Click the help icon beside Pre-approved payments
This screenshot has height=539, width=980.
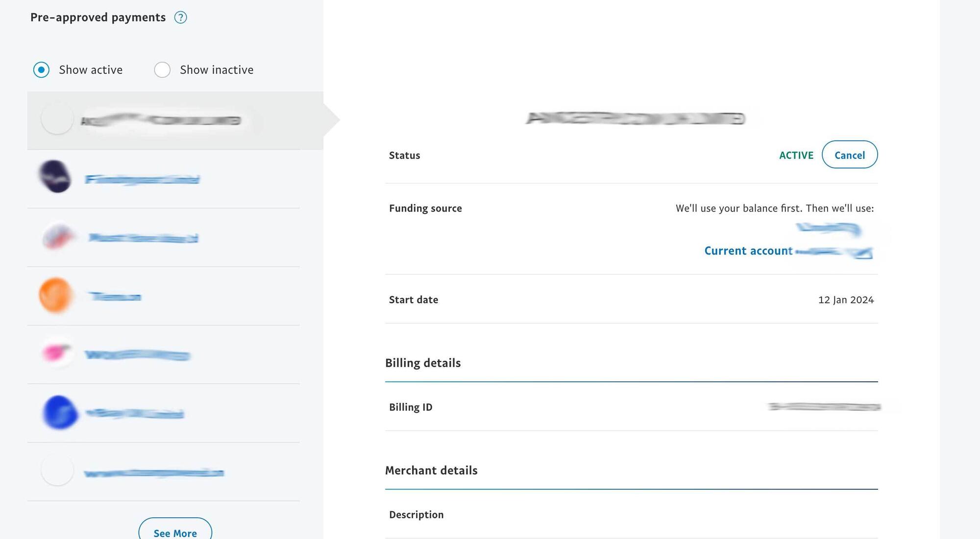180,18
